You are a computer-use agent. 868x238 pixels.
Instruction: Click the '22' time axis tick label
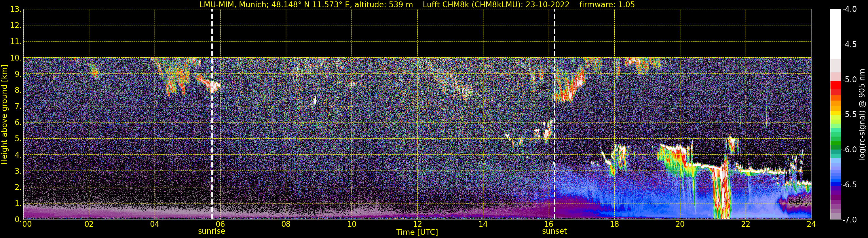[746, 224]
